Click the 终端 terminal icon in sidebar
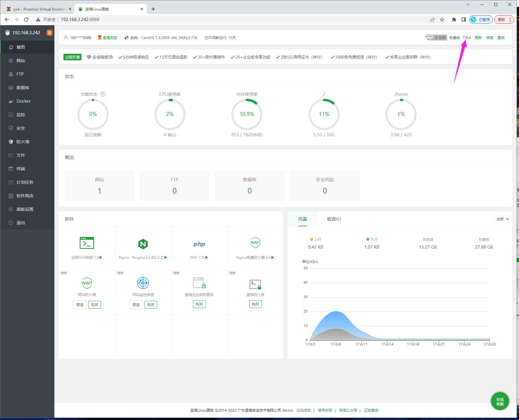The width and height of the screenshot is (519, 420). point(11,169)
